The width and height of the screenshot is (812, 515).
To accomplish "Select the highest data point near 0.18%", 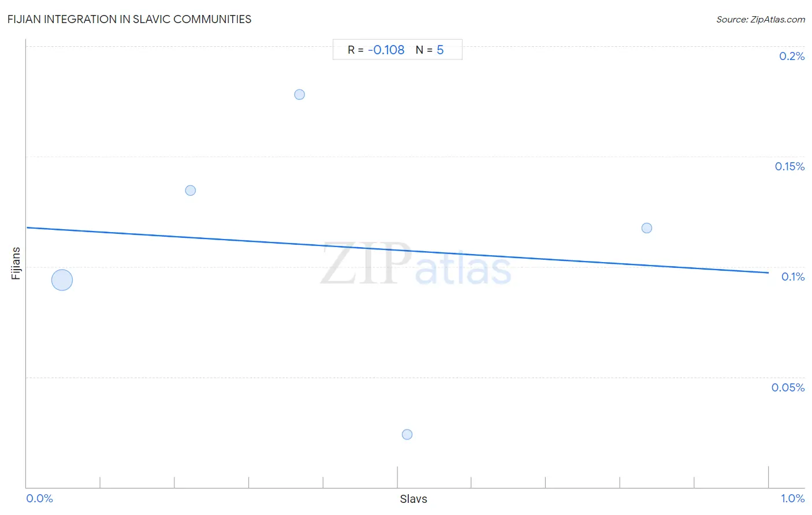I will click(299, 94).
